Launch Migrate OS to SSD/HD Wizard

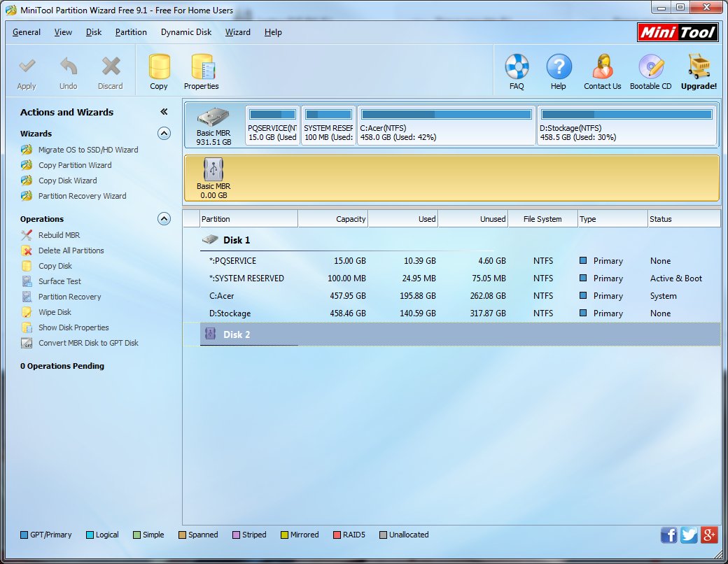tap(79, 150)
